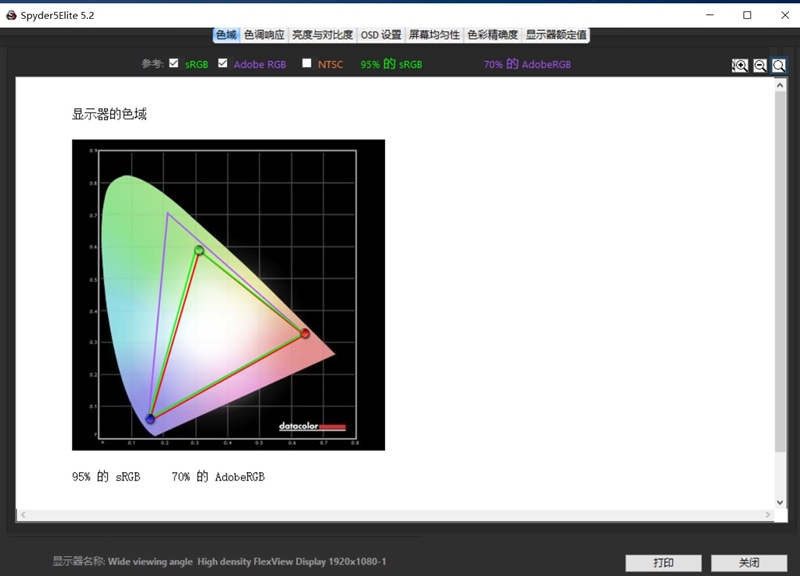Image resolution: width=800 pixels, height=576 pixels.
Task: Click the Spyder5Elite app icon in title bar
Action: point(11,15)
